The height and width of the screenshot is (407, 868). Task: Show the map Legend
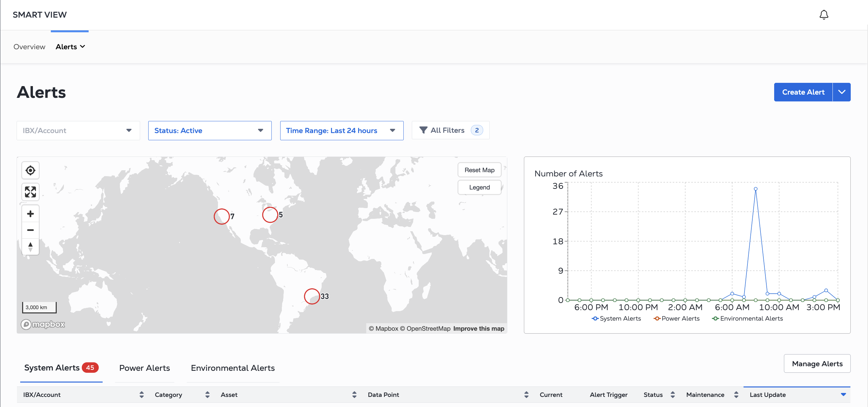479,187
